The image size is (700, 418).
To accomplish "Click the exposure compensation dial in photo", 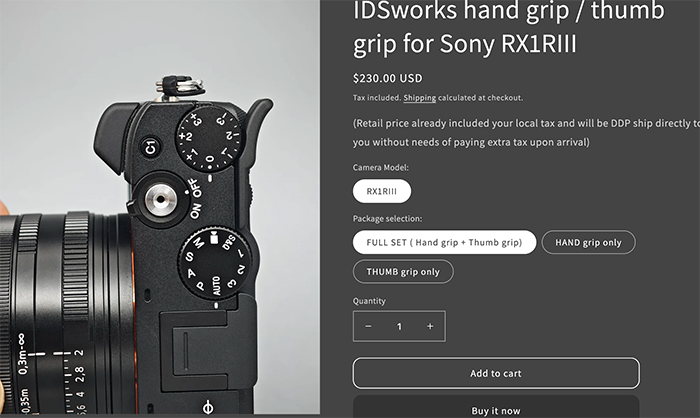I will [210, 138].
